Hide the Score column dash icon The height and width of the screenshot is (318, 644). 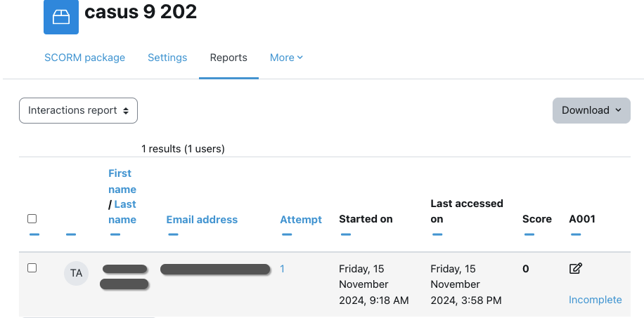pos(529,234)
